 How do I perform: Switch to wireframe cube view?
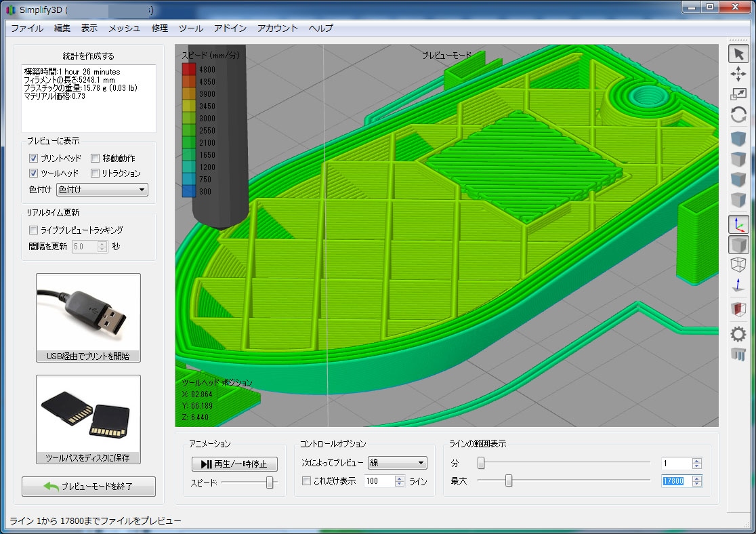pos(738,265)
